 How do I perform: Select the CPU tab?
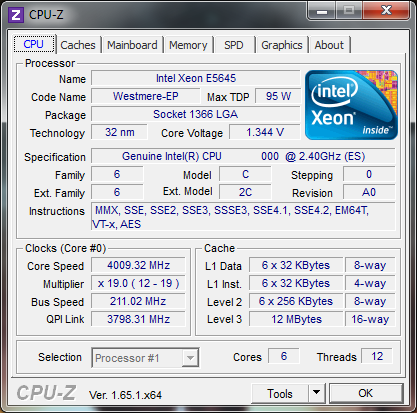click(34, 44)
